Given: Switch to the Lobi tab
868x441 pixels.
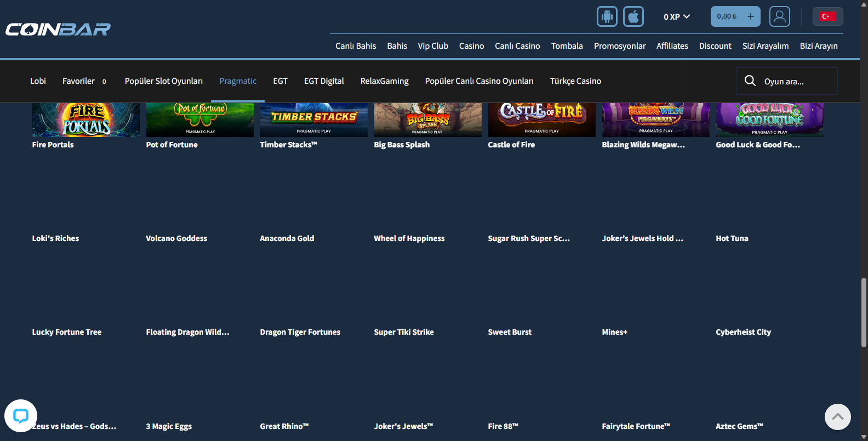Looking at the screenshot, I should [x=38, y=81].
